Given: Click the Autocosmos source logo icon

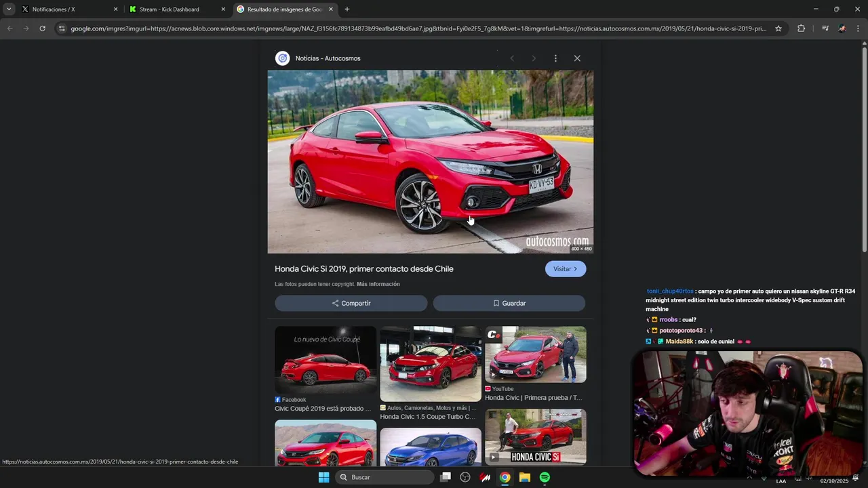Looking at the screenshot, I should (x=282, y=58).
